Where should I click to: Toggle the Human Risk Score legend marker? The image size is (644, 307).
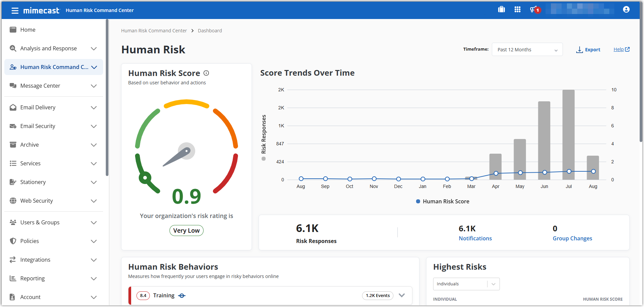[x=418, y=201]
